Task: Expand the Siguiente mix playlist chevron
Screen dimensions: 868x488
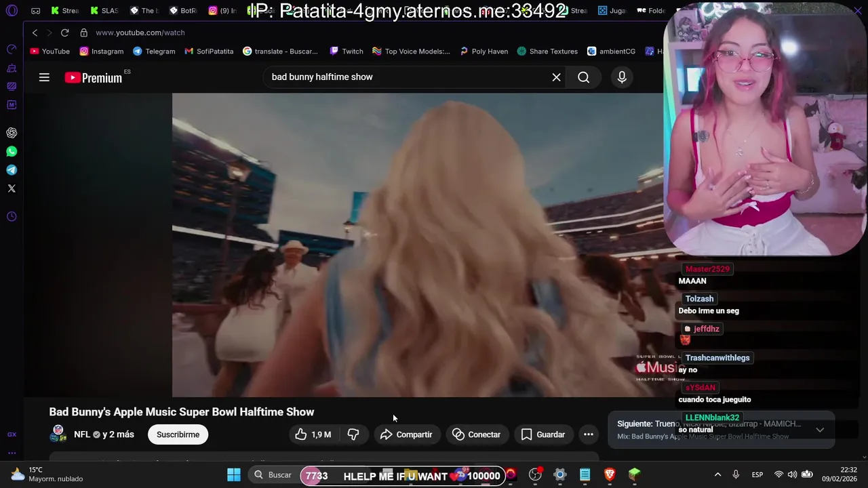Action: point(820,430)
